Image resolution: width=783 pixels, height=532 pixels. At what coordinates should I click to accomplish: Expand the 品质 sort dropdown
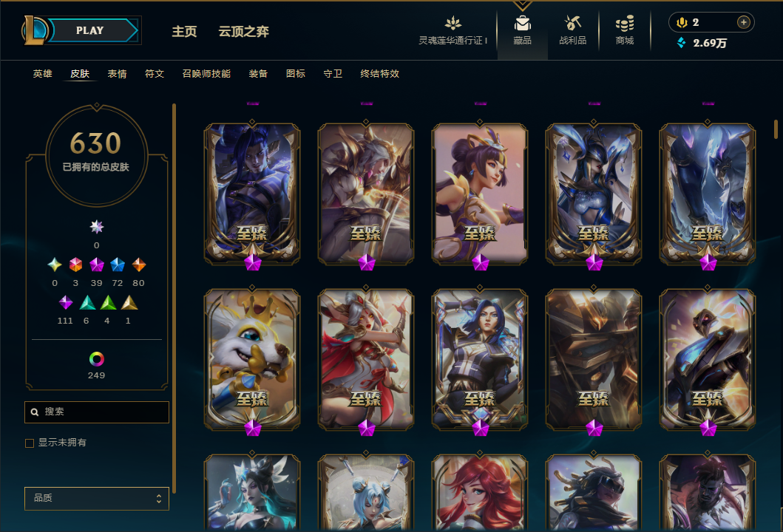click(97, 498)
